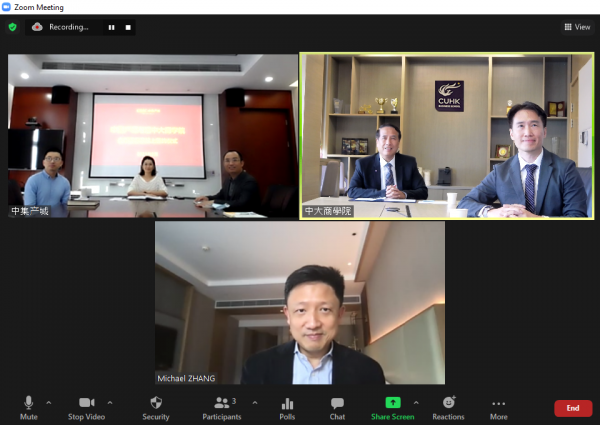Click the red End button
This screenshot has width=600, height=425.
click(572, 408)
